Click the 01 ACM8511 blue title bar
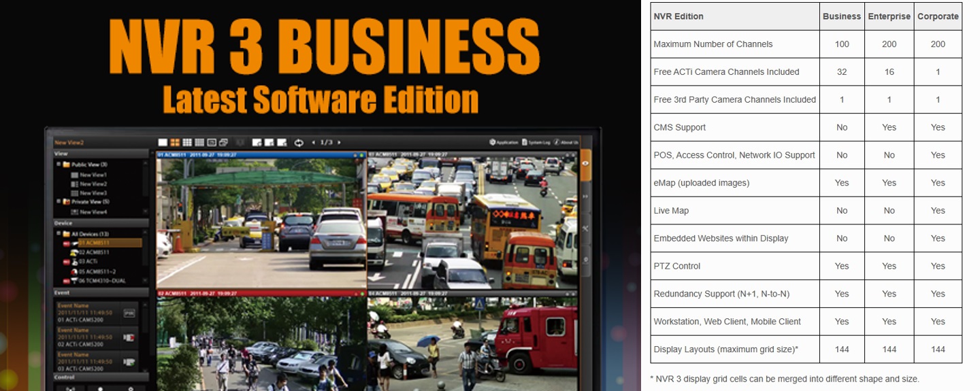The height and width of the screenshot is (391, 980). click(x=261, y=155)
